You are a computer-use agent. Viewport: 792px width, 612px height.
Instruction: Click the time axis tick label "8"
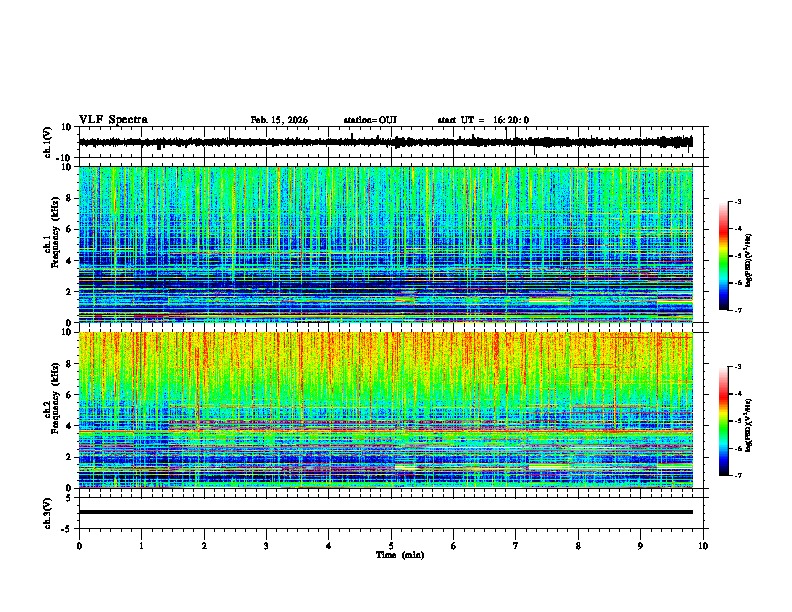click(x=578, y=546)
